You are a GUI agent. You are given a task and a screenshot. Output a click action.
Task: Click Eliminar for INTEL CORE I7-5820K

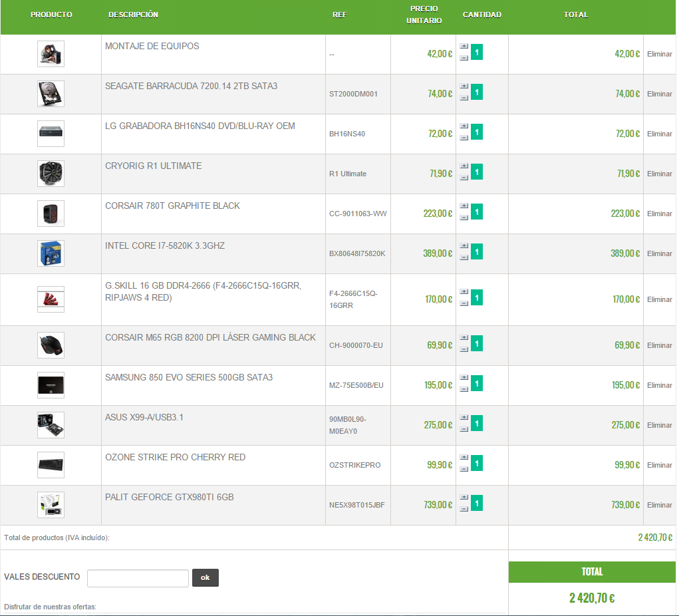pos(660,253)
